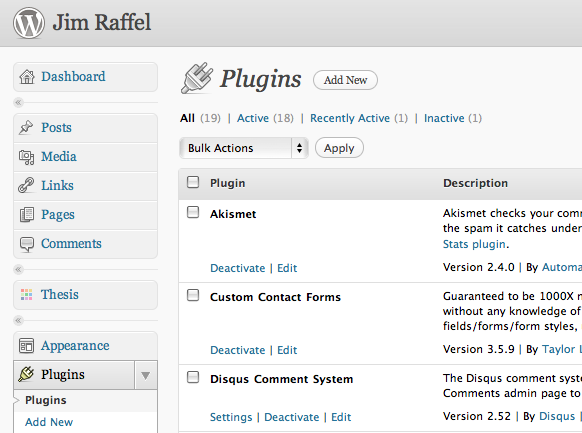Image resolution: width=582 pixels, height=433 pixels.
Task: Click the Links chain icon
Action: (26, 186)
